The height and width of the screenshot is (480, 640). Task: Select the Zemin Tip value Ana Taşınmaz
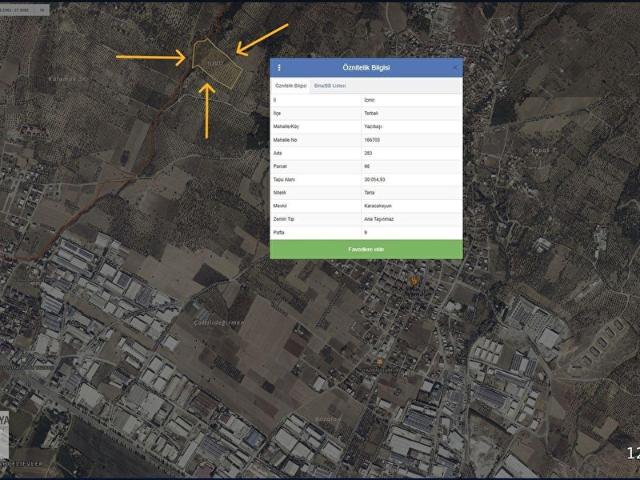click(379, 219)
